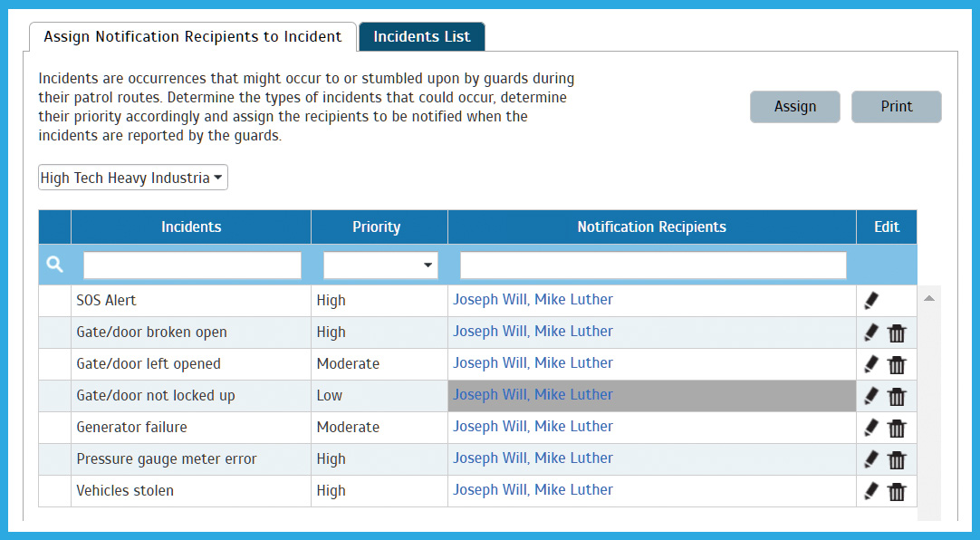
Task: Open Joseph Will, Mike Luther link for SOS Alert
Action: click(x=533, y=300)
